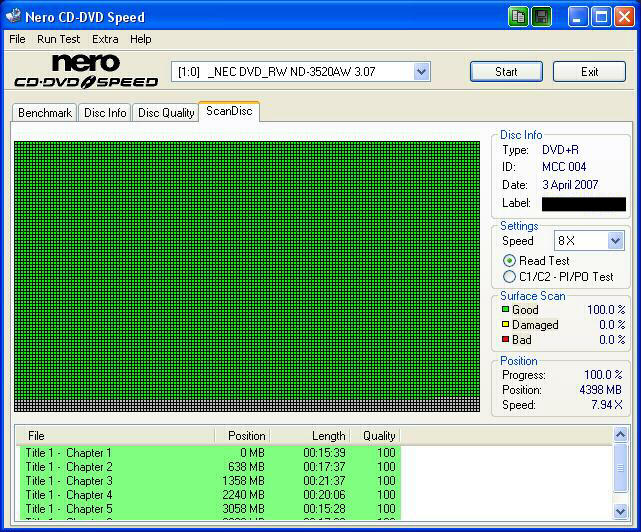
Task: Select the Read Test radio button
Action: point(509,260)
